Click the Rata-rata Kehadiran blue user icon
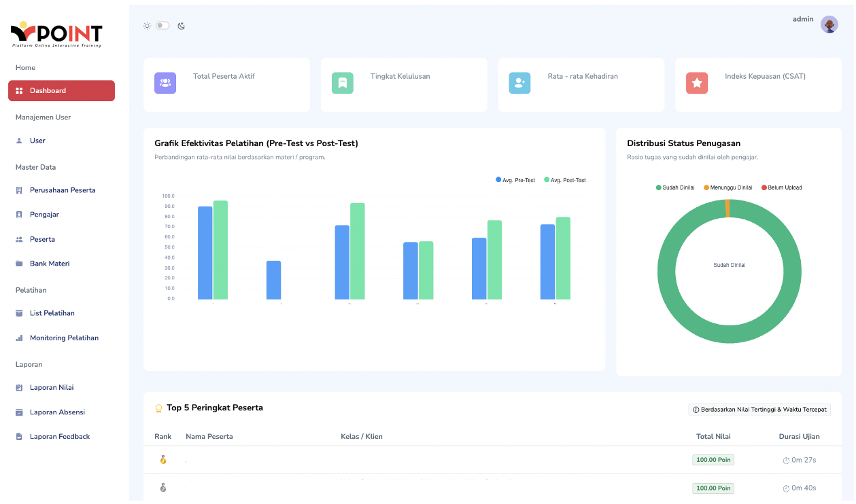The width and height of the screenshot is (856, 504). click(519, 83)
